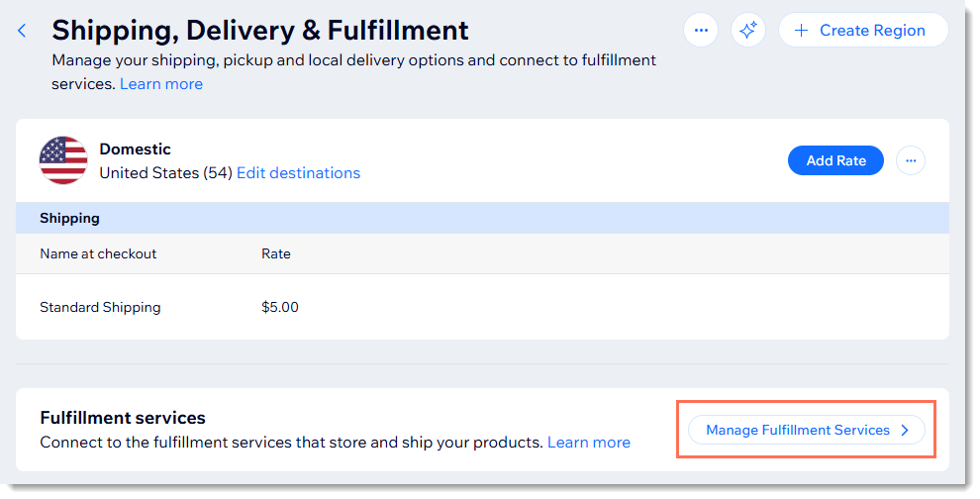Click the United States flag icon
Screen dimensions: 980x499
coord(63,160)
